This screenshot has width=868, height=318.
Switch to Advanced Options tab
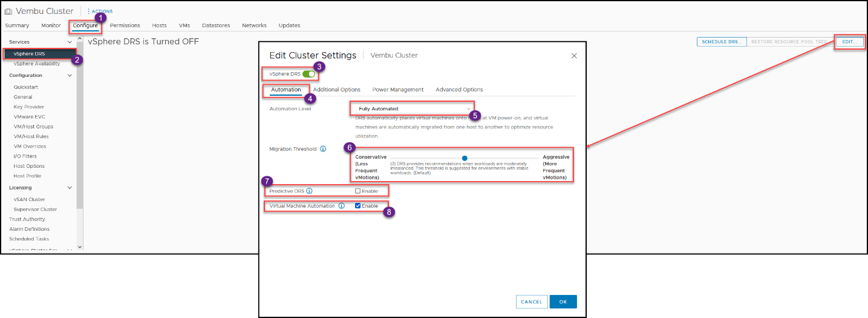point(459,90)
